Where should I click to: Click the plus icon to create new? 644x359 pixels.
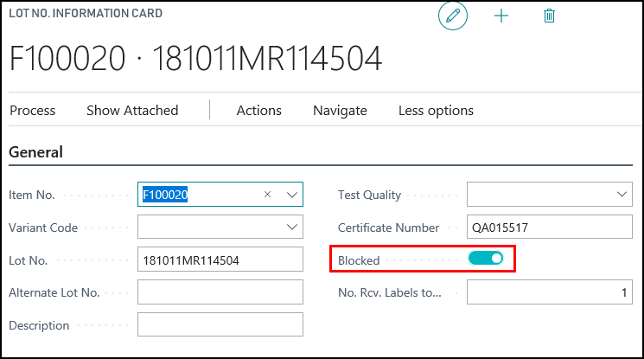(501, 16)
